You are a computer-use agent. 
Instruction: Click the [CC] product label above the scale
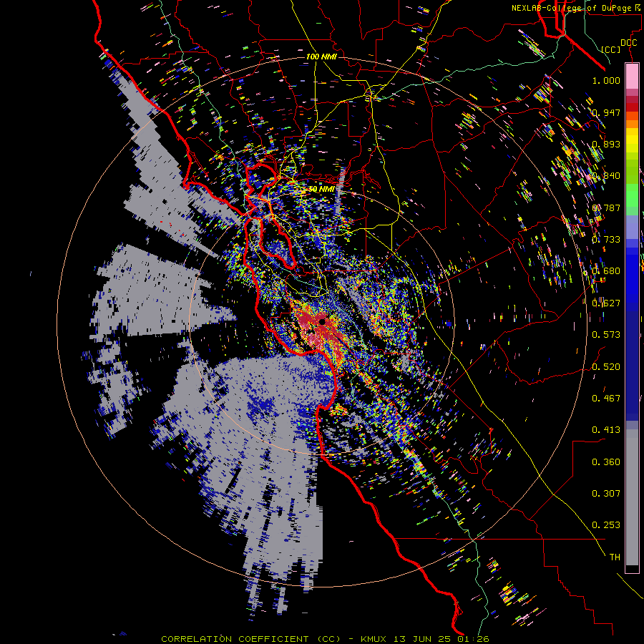point(611,49)
